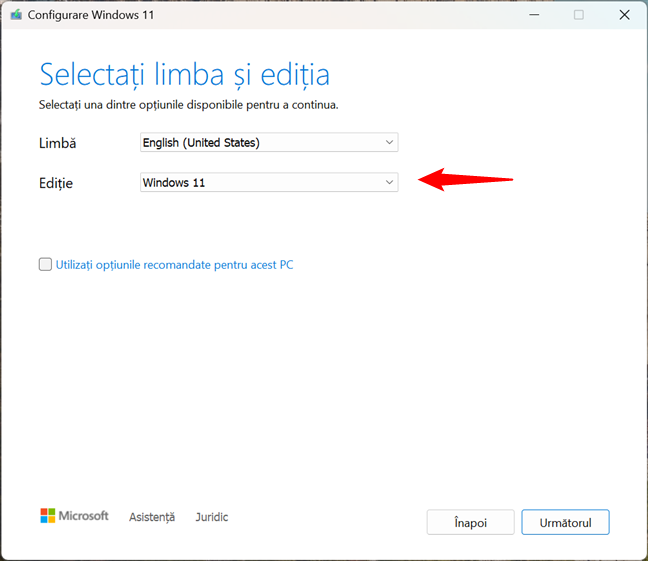The image size is (648, 561).
Task: Click the window title 'Configurare Windows 11'
Action: 91,15
